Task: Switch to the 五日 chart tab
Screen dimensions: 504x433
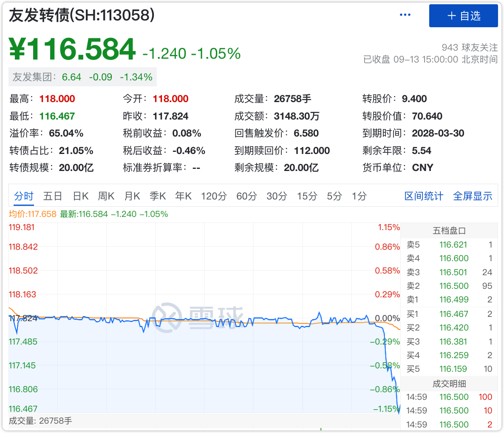Action: point(52,196)
